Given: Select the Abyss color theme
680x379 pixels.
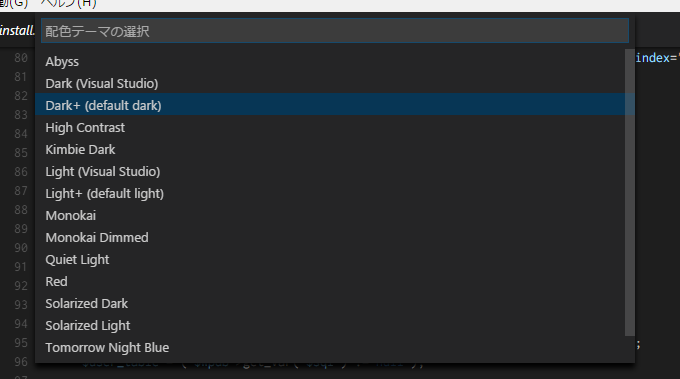Looking at the screenshot, I should 334,62.
